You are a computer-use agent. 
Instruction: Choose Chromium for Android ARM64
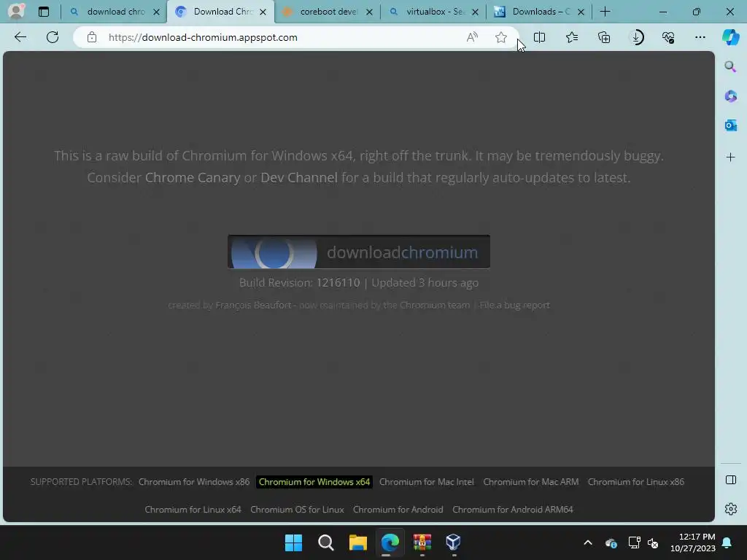513,510
